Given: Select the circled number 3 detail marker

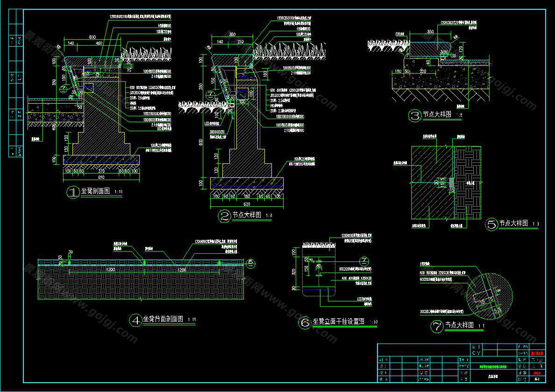Looking at the screenshot, I should pyautogui.click(x=414, y=115).
